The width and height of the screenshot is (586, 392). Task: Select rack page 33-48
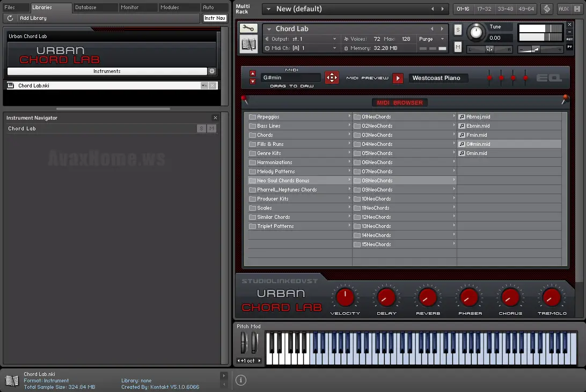pos(506,9)
